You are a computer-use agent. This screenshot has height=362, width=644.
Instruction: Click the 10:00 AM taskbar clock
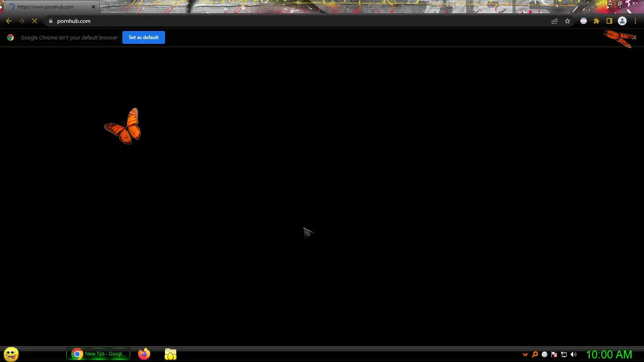coord(609,354)
